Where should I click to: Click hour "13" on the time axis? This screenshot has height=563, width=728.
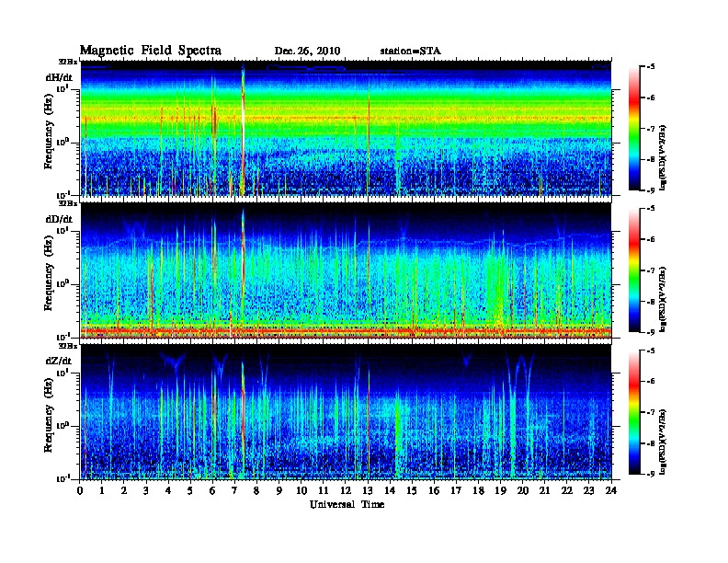pyautogui.click(x=368, y=490)
